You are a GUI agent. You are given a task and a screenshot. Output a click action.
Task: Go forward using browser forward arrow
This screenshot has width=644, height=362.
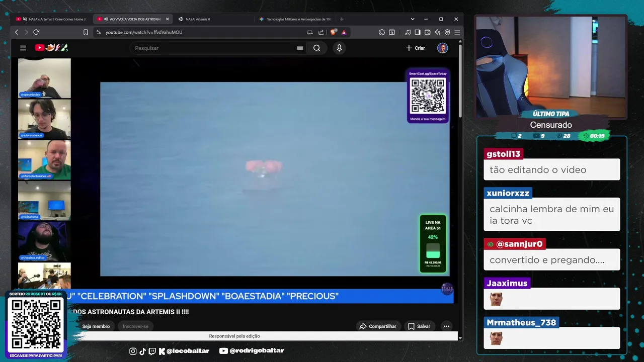(26, 32)
